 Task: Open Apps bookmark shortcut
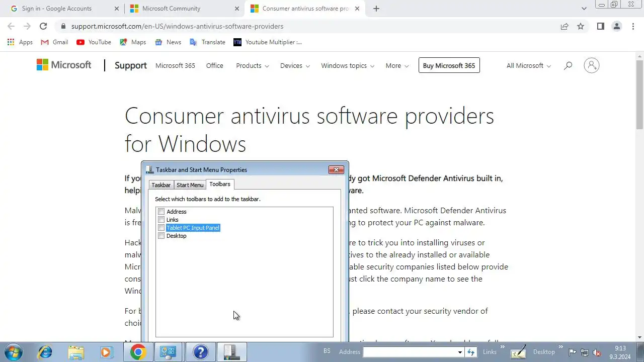tap(20, 42)
